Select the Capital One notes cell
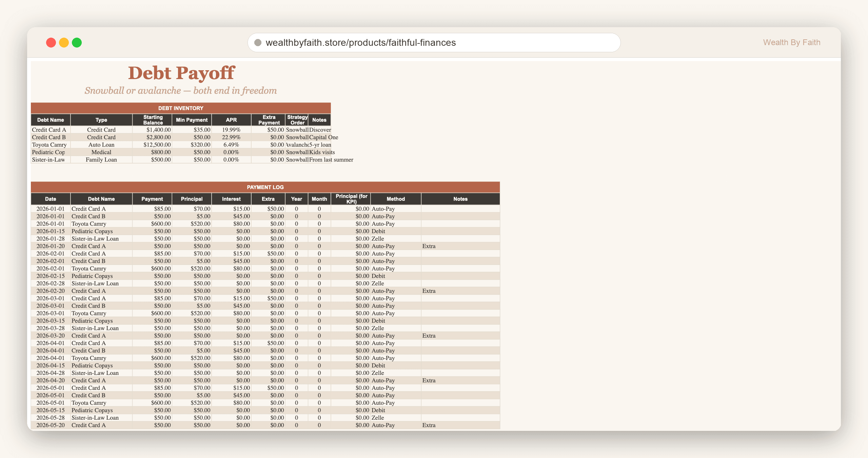This screenshot has width=868, height=458. click(x=323, y=137)
